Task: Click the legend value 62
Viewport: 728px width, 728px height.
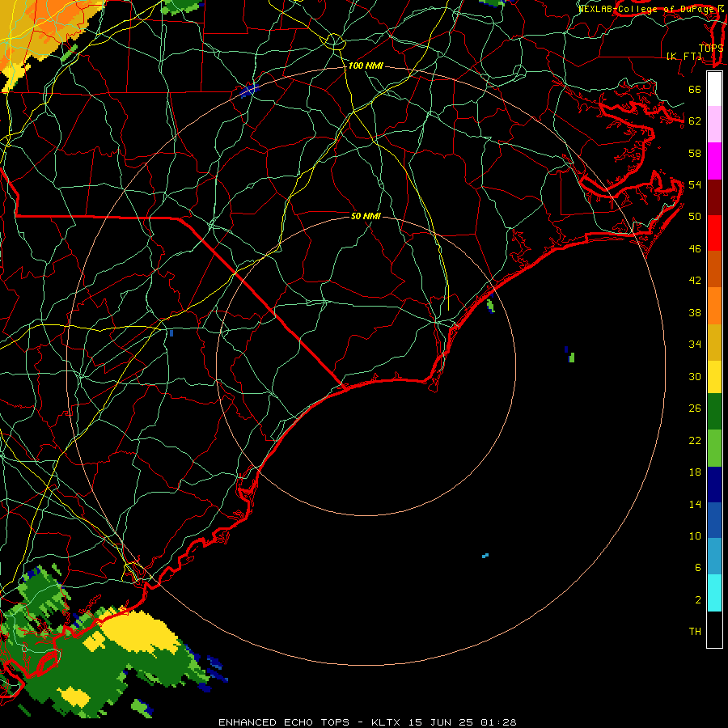Action: point(695,121)
